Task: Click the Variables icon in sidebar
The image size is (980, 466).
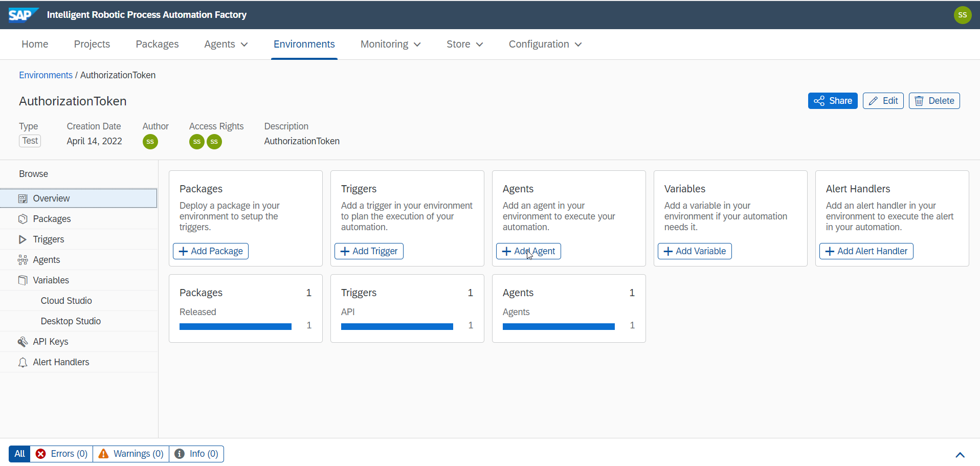Action: [x=23, y=280]
